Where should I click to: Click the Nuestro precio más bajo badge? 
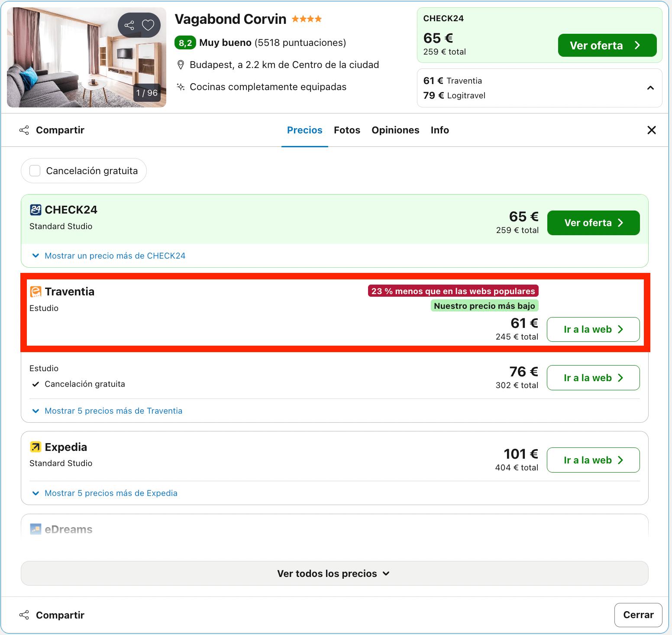485,306
